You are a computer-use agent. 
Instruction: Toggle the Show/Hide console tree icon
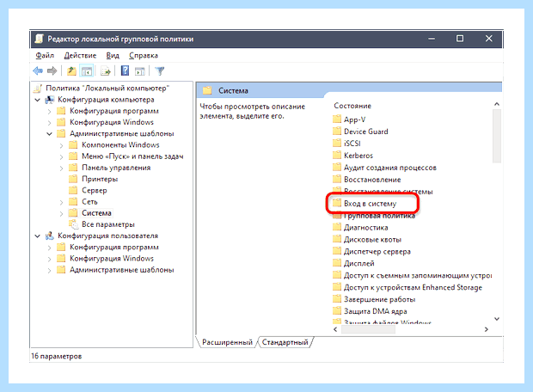(x=86, y=71)
